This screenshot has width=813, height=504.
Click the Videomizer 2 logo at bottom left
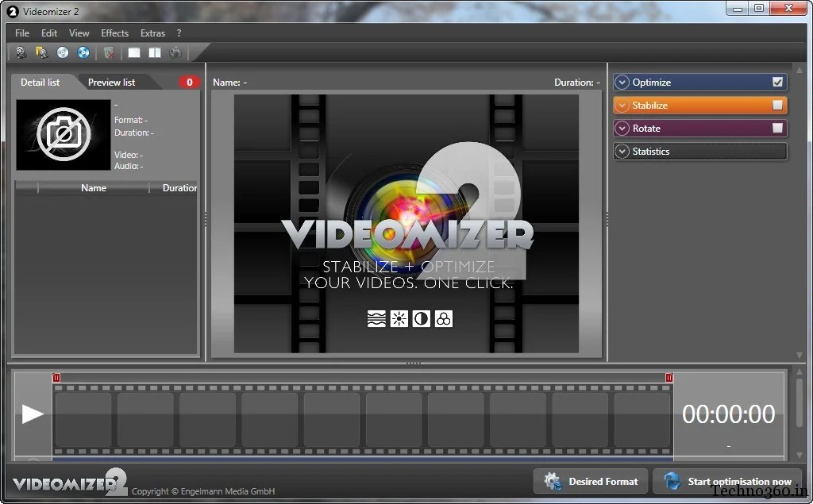pyautogui.click(x=70, y=483)
